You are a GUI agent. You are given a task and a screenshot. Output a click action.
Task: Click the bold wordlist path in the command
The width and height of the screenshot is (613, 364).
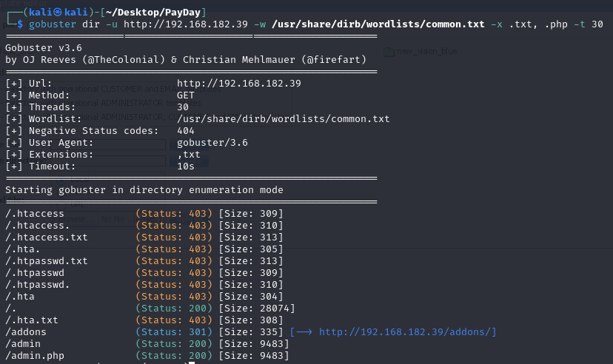click(x=376, y=24)
